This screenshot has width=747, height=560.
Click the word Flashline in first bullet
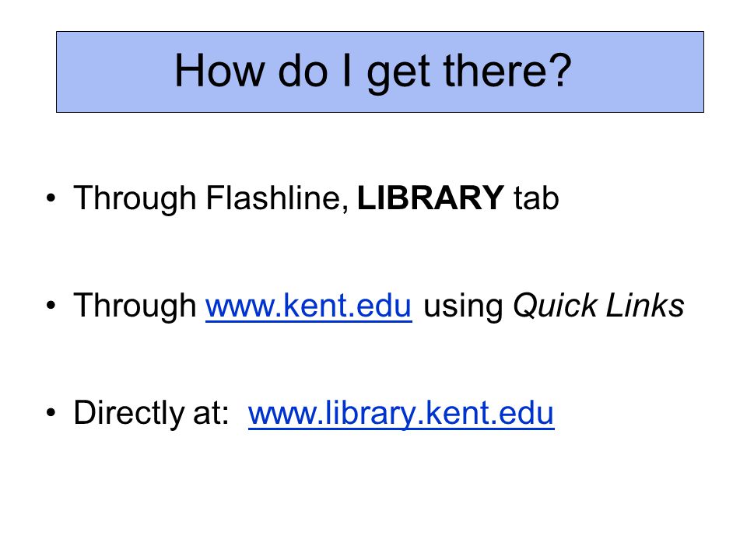277,198
